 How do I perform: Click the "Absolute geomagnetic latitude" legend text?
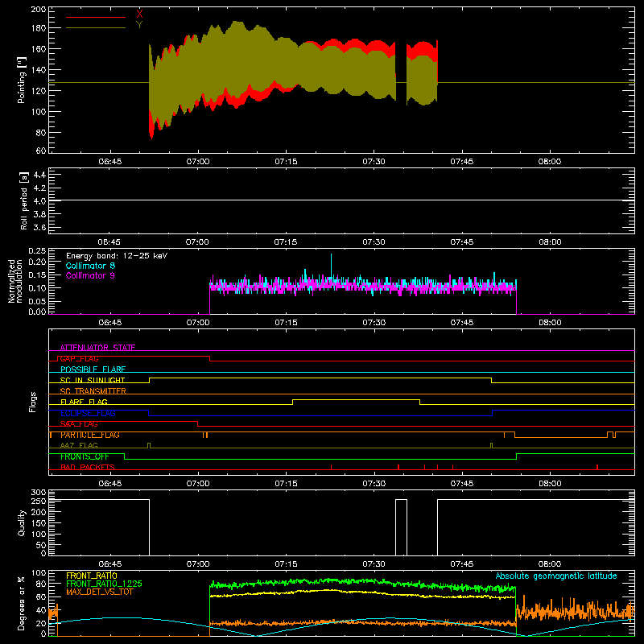556,576
